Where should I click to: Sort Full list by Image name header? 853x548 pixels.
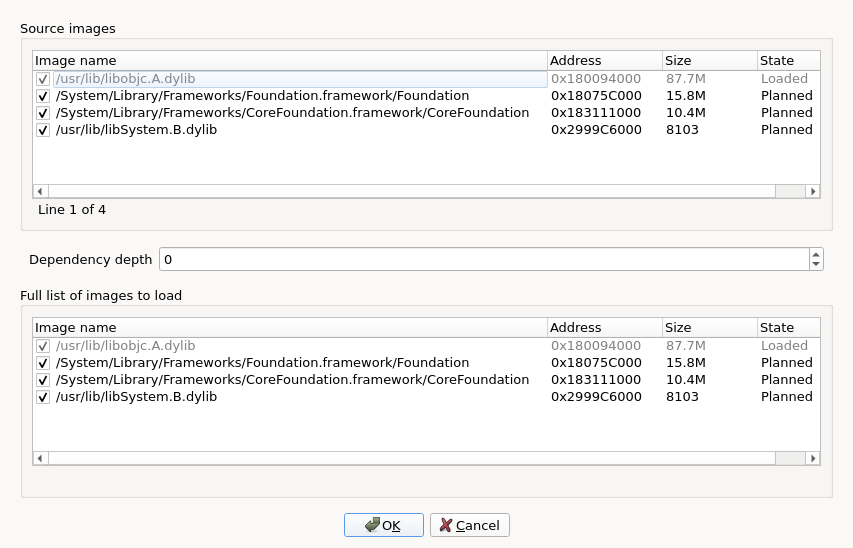click(x=290, y=328)
